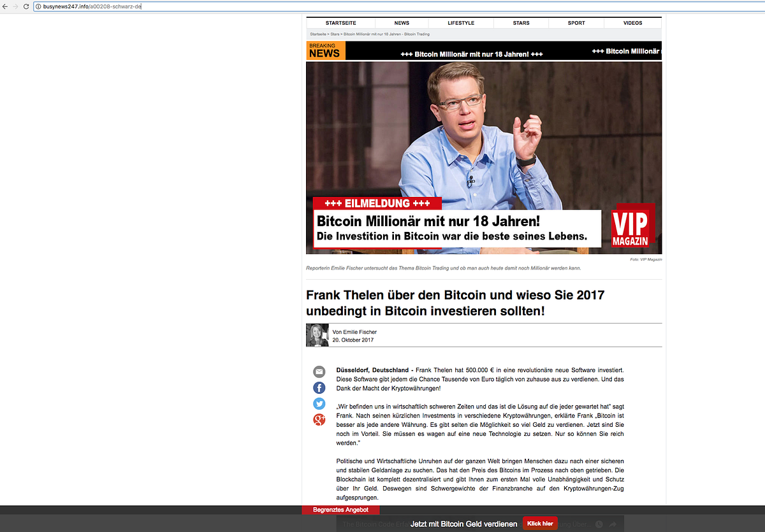The image size is (765, 532).
Task: Open Emilie Fischer's author photo
Action: click(317, 335)
